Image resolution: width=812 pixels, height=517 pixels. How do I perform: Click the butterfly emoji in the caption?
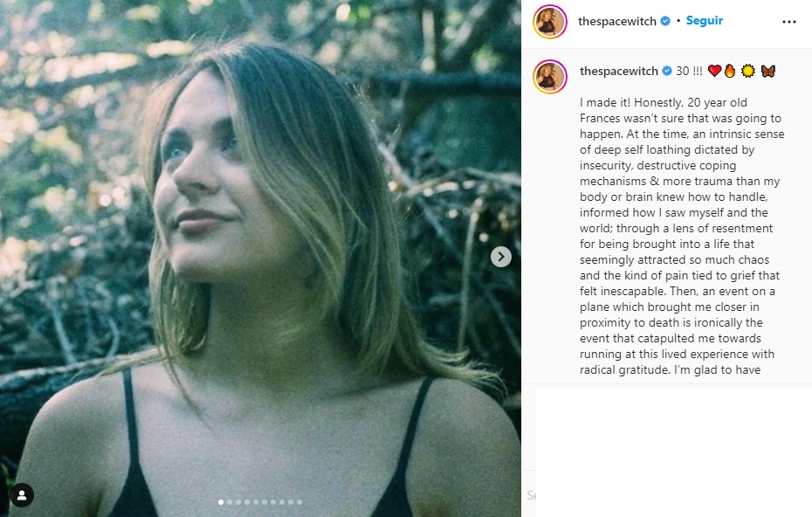coord(768,71)
